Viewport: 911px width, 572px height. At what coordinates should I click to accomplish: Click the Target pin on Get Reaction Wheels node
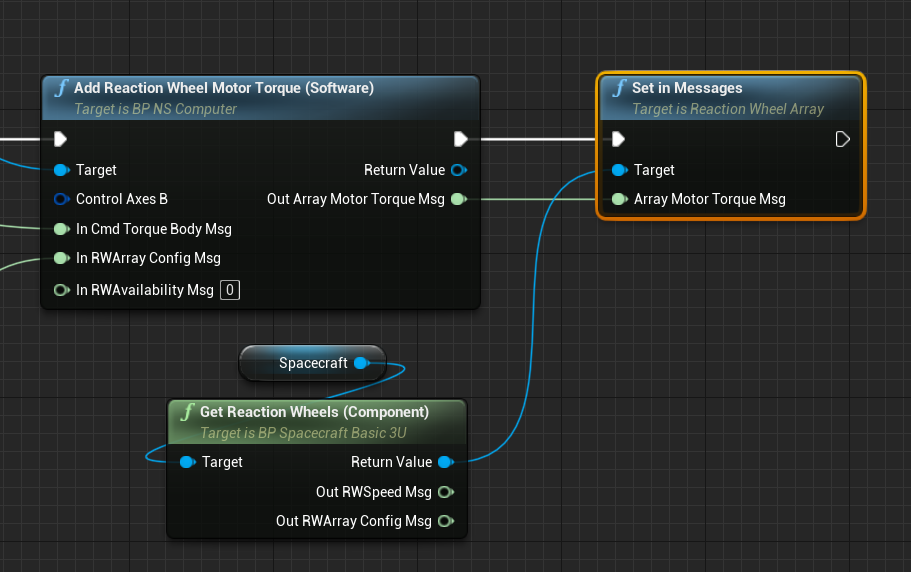(x=187, y=462)
